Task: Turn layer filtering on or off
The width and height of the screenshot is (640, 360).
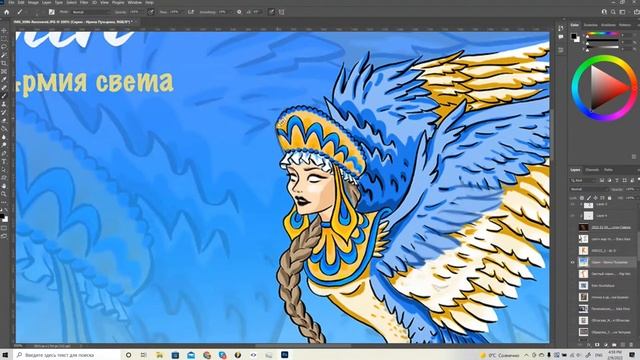Action: [638, 180]
